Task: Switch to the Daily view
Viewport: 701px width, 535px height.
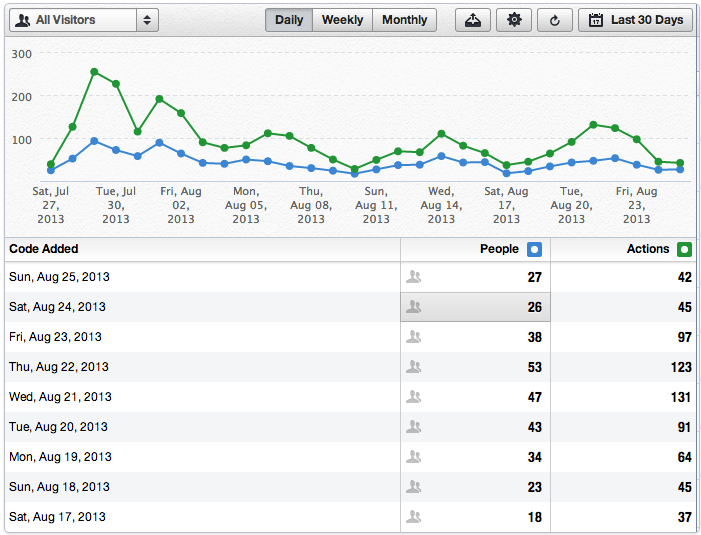Action: (289, 20)
